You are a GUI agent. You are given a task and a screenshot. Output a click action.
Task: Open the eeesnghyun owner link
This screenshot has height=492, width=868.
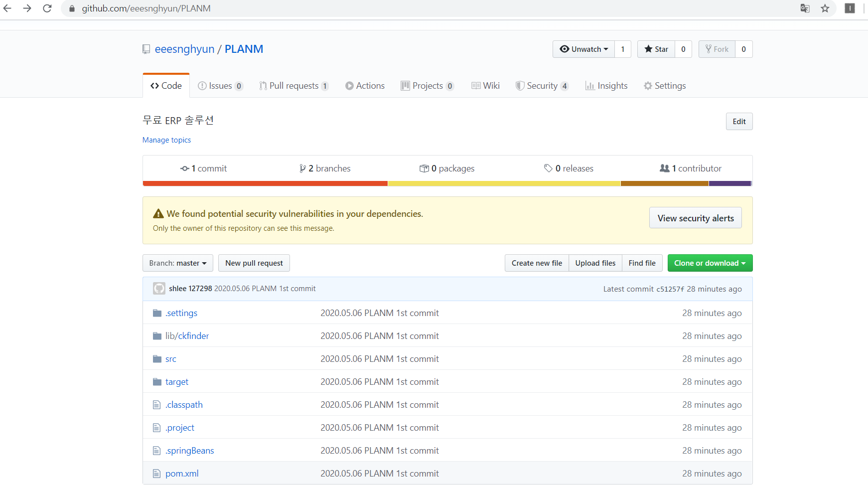(x=184, y=49)
